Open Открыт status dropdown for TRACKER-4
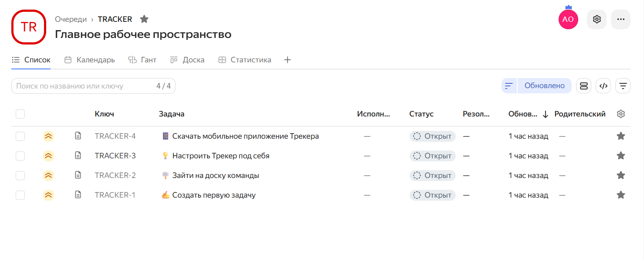 click(432, 136)
